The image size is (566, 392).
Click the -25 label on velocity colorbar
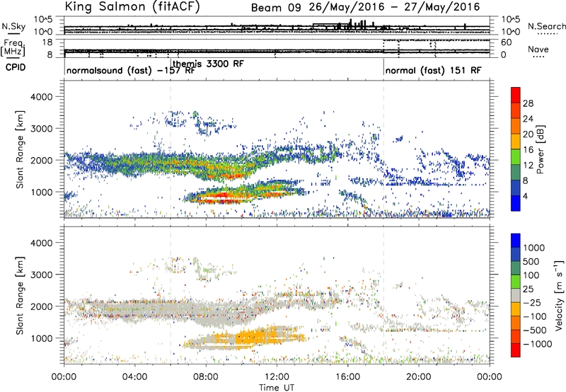tap(532, 302)
